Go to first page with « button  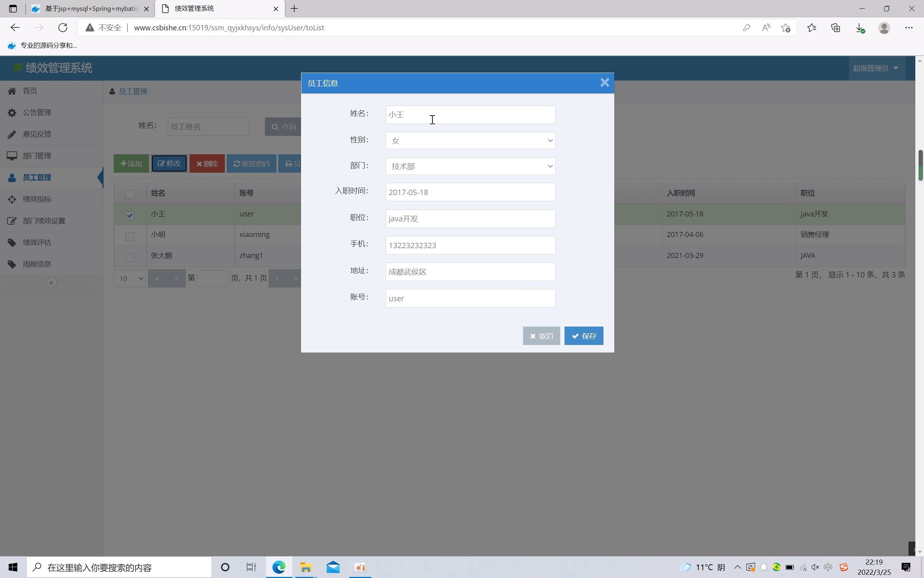coord(157,278)
